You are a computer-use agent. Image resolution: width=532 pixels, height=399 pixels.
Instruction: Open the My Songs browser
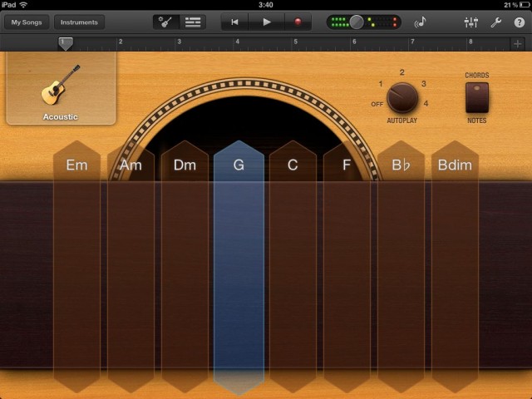click(26, 22)
